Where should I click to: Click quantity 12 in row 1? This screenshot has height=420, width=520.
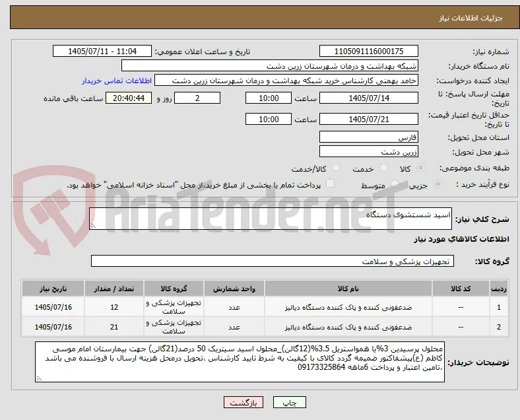114,307
